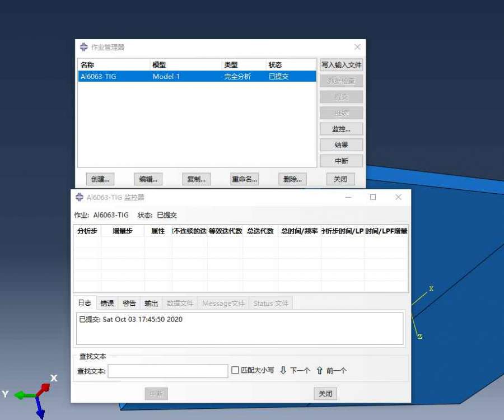Image resolution: width=504 pixels, height=420 pixels.
Task: Maximize the Al6063-TIG monitor window
Action: click(x=373, y=197)
